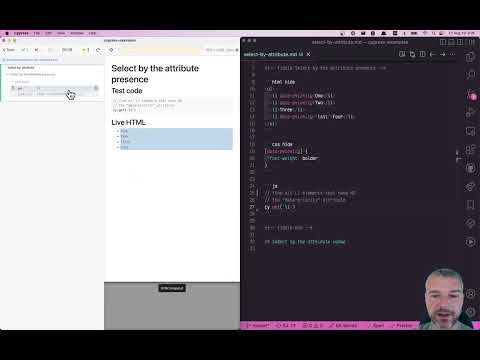Open editor More Actions ellipsis
This screenshot has width=480, height=360.
(452, 54)
